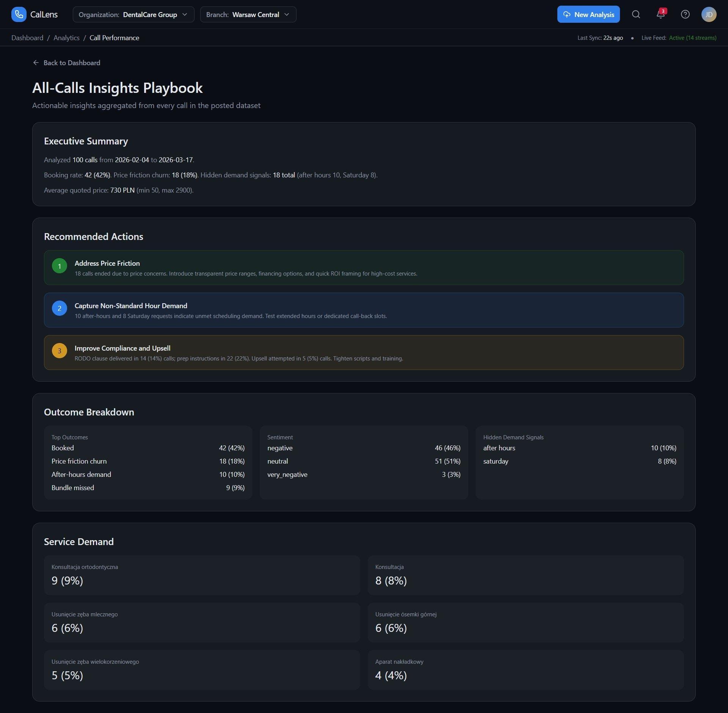Click the very_negative sentiment row
The width and height of the screenshot is (728, 713).
(364, 475)
